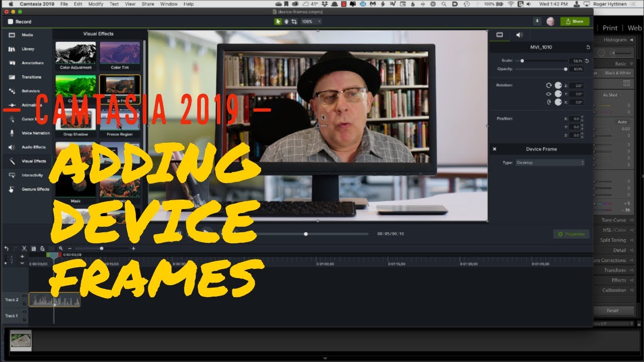Switch to audio properties speaker tab

point(520,35)
